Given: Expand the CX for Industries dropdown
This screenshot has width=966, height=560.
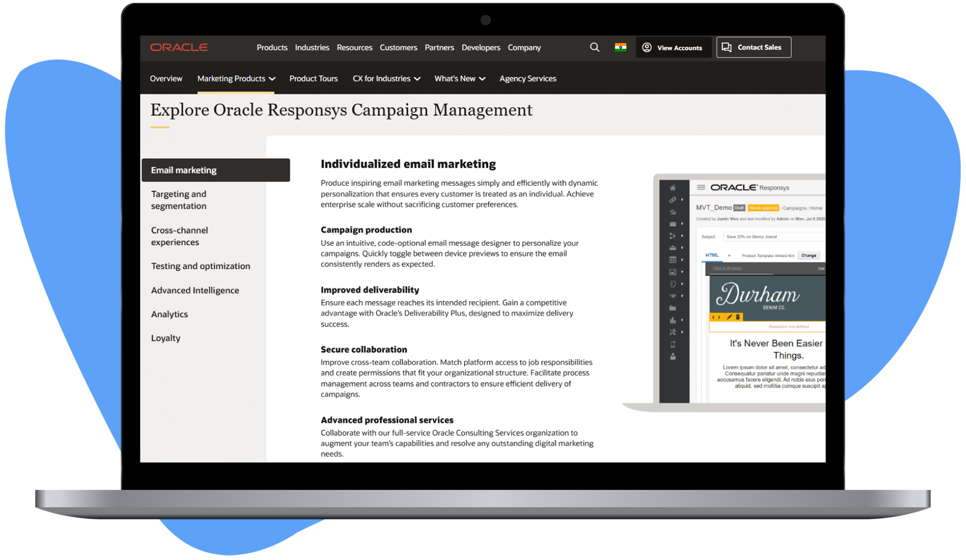Looking at the screenshot, I should (x=386, y=79).
